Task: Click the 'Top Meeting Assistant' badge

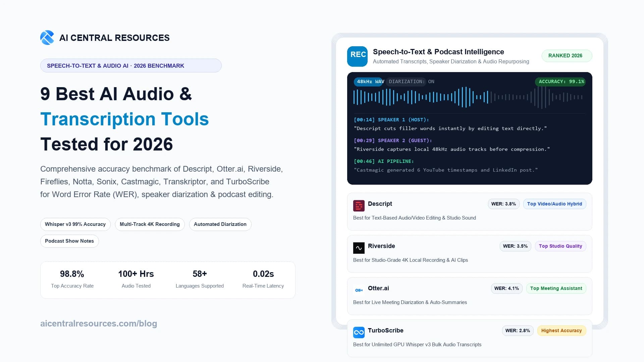Action: click(x=556, y=288)
